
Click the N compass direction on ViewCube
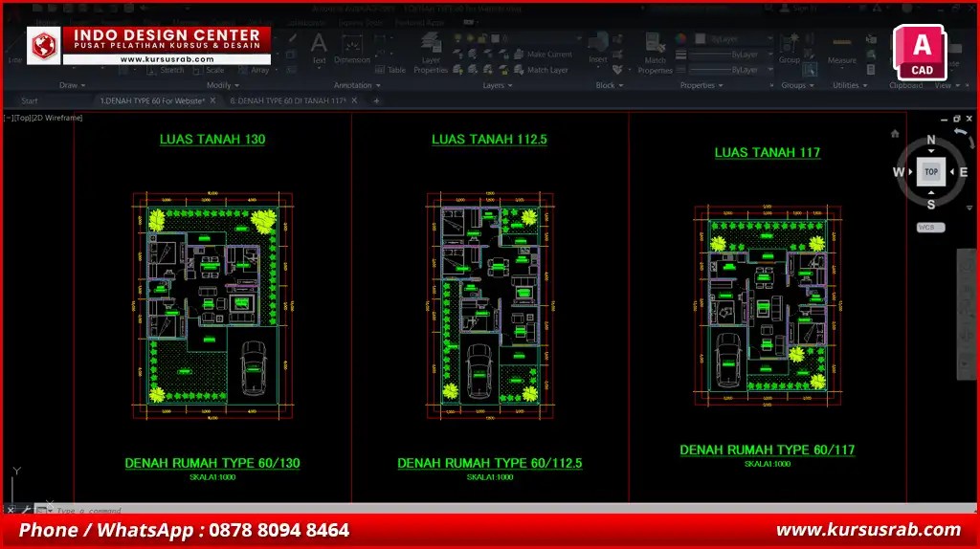[931, 140]
